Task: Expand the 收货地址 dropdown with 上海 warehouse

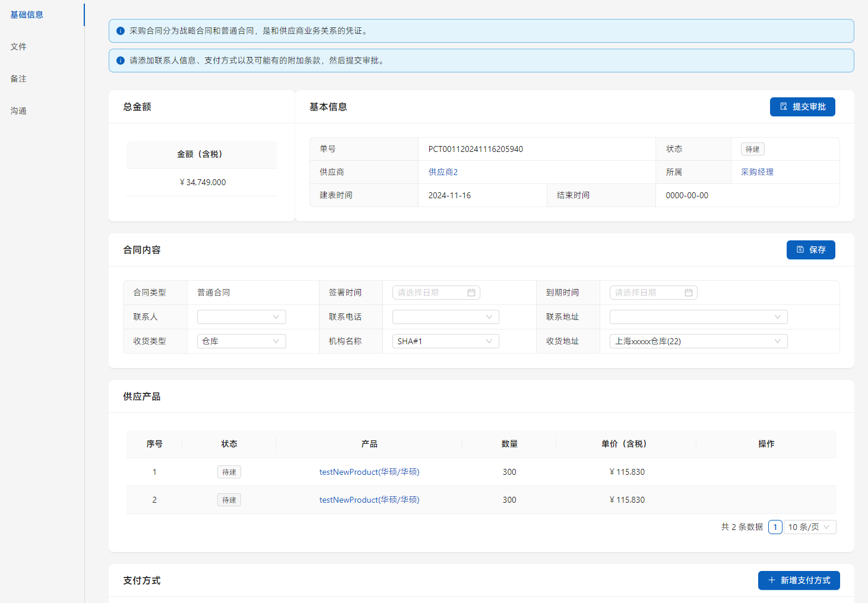Action: [698, 341]
